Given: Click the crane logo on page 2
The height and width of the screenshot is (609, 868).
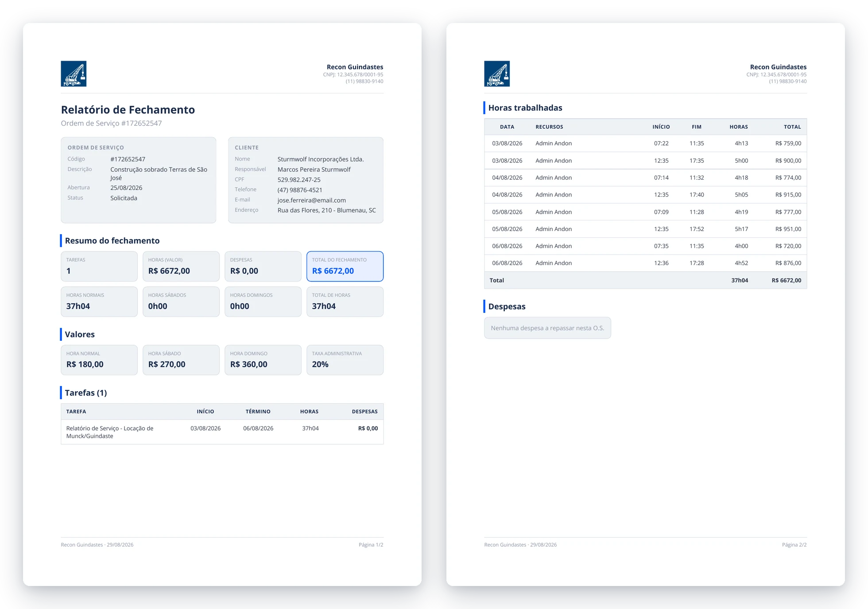Looking at the screenshot, I should coord(497,73).
